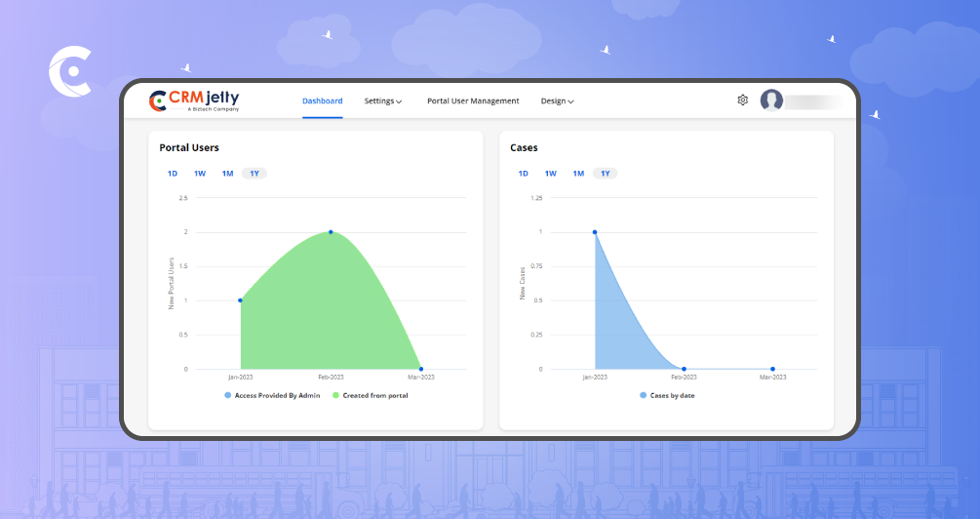Image resolution: width=980 pixels, height=519 pixels.
Task: Expand the Design dropdown menu
Action: coord(557,101)
